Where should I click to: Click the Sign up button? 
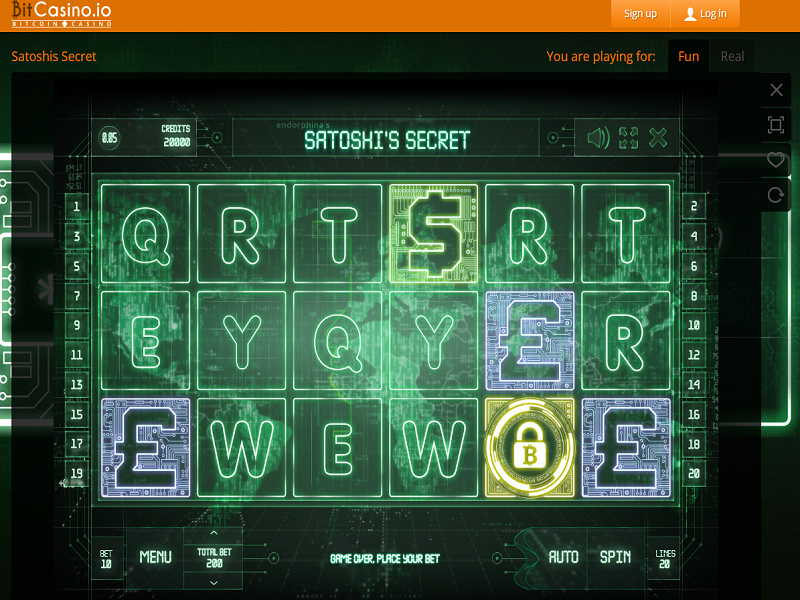[640, 14]
